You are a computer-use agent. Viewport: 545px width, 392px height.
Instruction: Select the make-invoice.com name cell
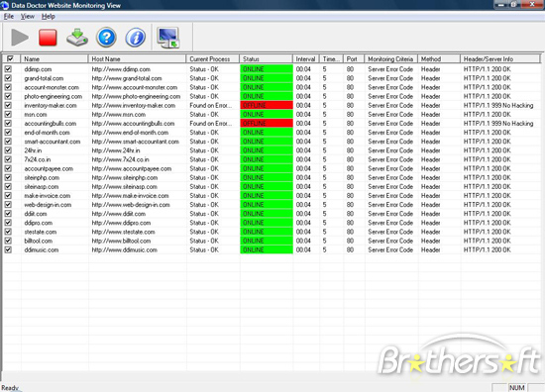tap(48, 195)
